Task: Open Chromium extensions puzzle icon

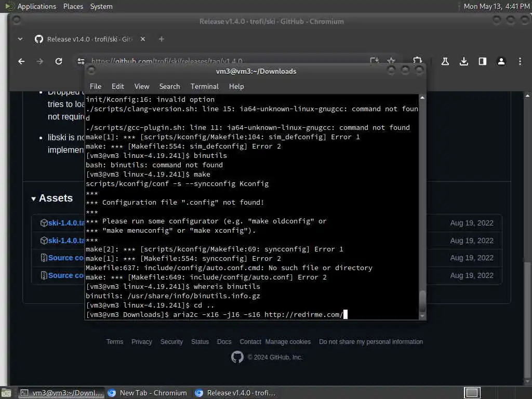Action: click(x=417, y=60)
